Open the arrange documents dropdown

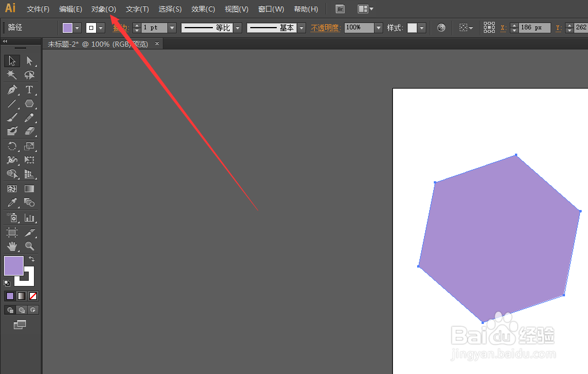(365, 9)
